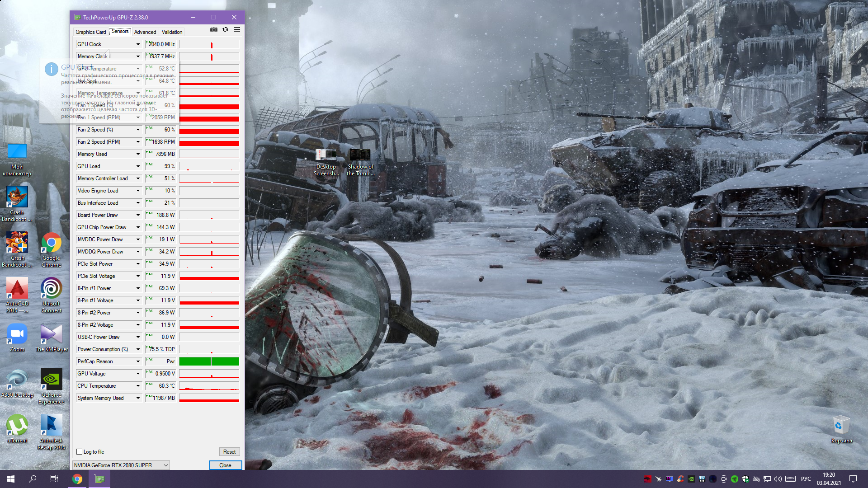This screenshot has height=488, width=868.
Task: Open the NVIDIA GeForce RTX 2080 SUPER selector
Action: 121,465
